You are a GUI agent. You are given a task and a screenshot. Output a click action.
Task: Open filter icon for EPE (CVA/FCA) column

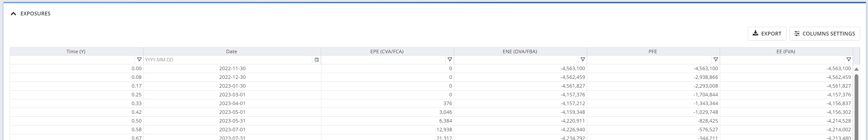(x=450, y=60)
